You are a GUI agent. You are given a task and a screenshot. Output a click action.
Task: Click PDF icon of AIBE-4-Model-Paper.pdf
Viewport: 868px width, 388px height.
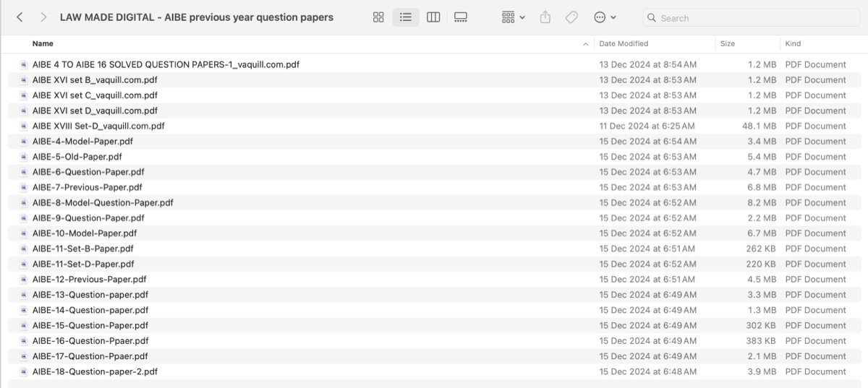24,142
